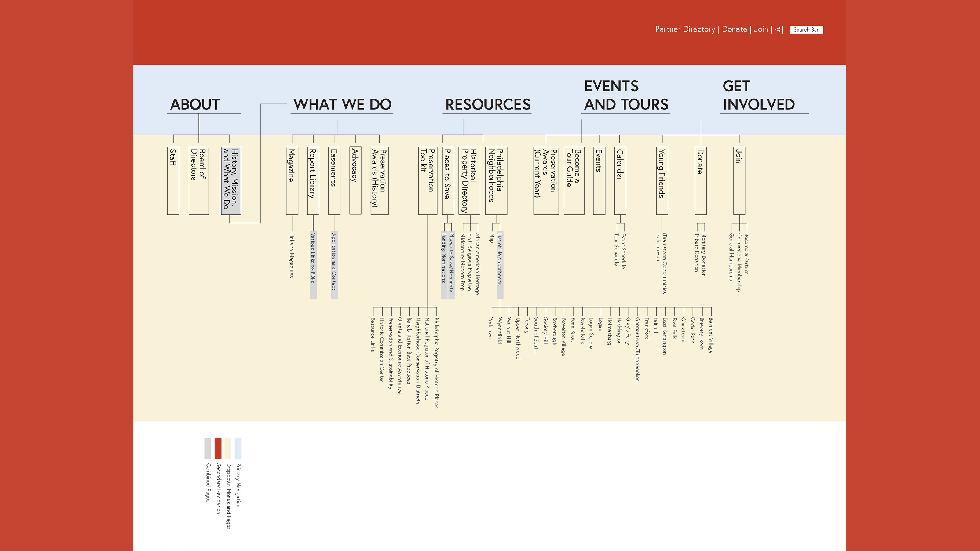Click the red Secondary Navigation swatch
This screenshot has width=980, height=551.
217,448
